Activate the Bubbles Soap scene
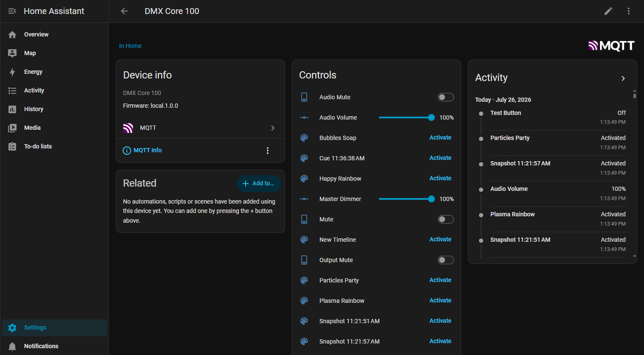The width and height of the screenshot is (644, 355). (x=440, y=137)
